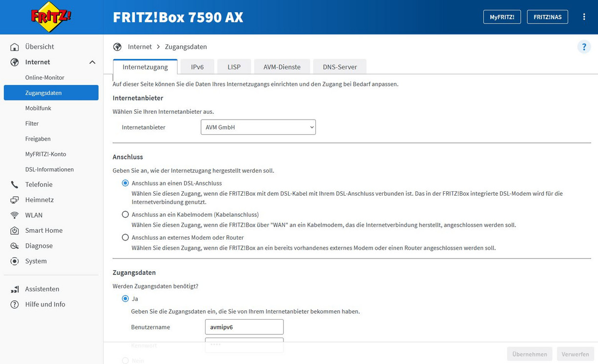This screenshot has width=598, height=364.
Task: Switch to the Internetzugang tab
Action: pyautogui.click(x=145, y=67)
